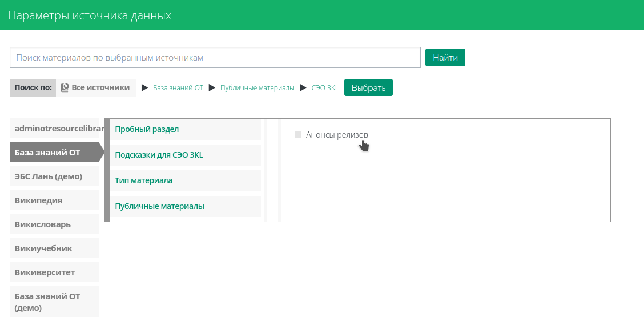Go to СЭО 3KL breadcrumb link
Viewport: 644px width, 333px height.
pyautogui.click(x=325, y=88)
